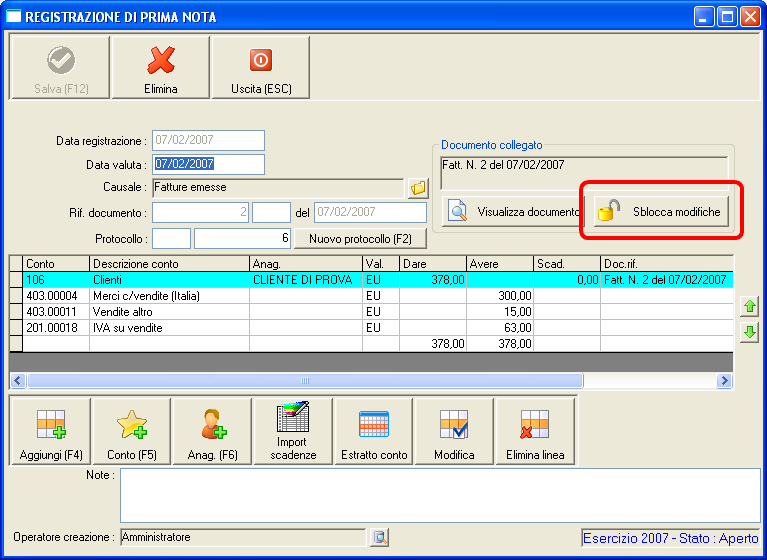The height and width of the screenshot is (560, 767).
Task: Click Esercizio 2007 - Stato : Aperto status
Action: pos(671,538)
